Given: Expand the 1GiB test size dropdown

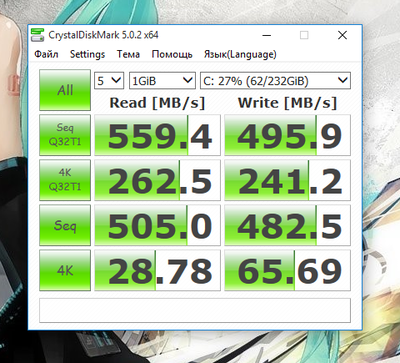Looking at the screenshot, I should click(162, 81).
